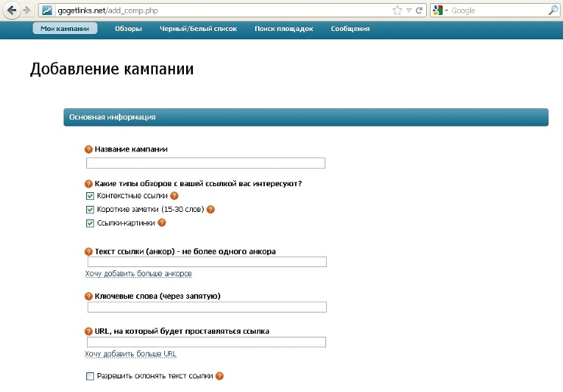Open Черный/Белый список section
The width and height of the screenshot is (563, 392).
[198, 29]
